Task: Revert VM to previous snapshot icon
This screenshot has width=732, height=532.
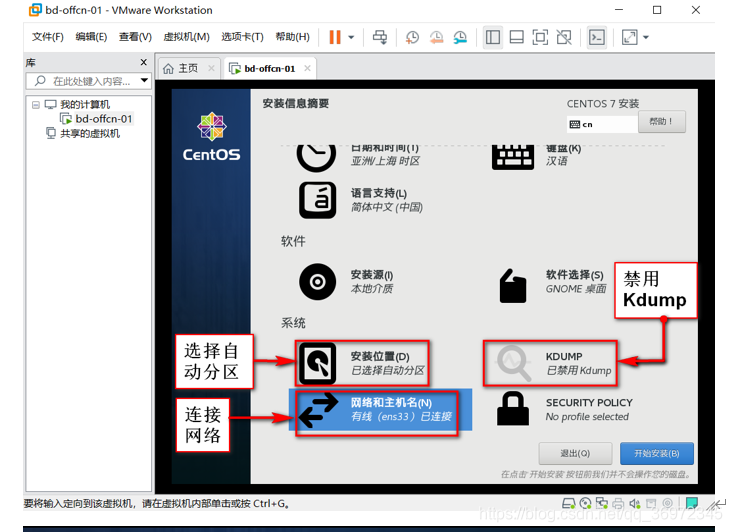Action: click(x=436, y=37)
